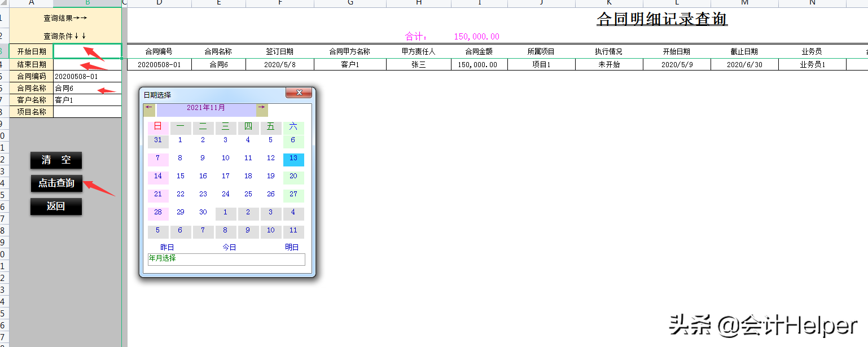Select start date cell 2020/5/9
Viewport: 868px width, 347px height.
point(677,64)
